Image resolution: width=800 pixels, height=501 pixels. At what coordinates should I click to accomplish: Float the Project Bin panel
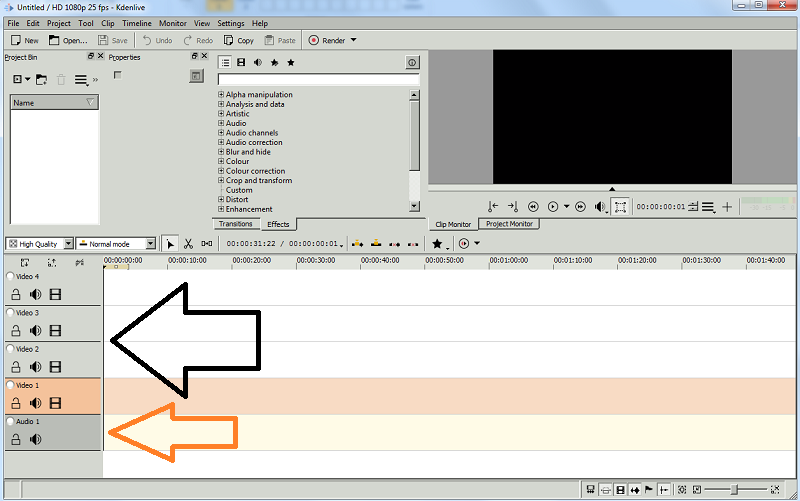(91, 56)
